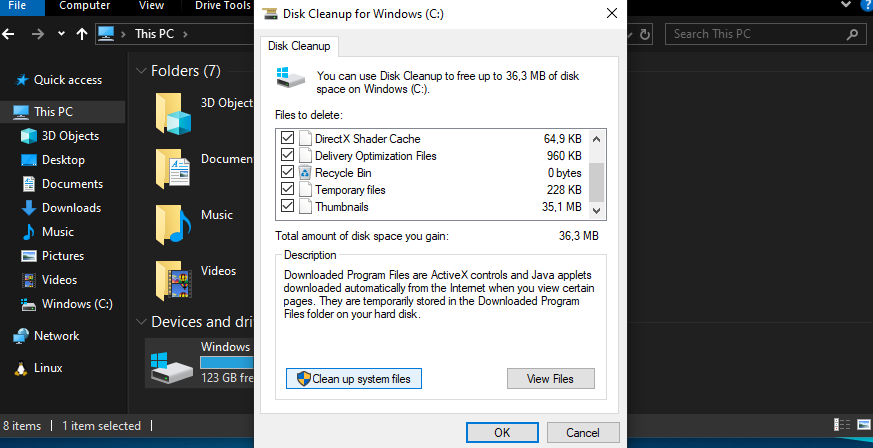This screenshot has width=873, height=448.
Task: Check the DirectX Shader Cache checkbox
Action: [287, 138]
